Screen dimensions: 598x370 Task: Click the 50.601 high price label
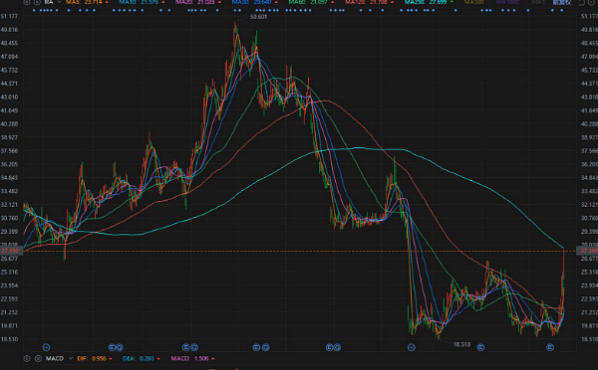pyautogui.click(x=259, y=17)
